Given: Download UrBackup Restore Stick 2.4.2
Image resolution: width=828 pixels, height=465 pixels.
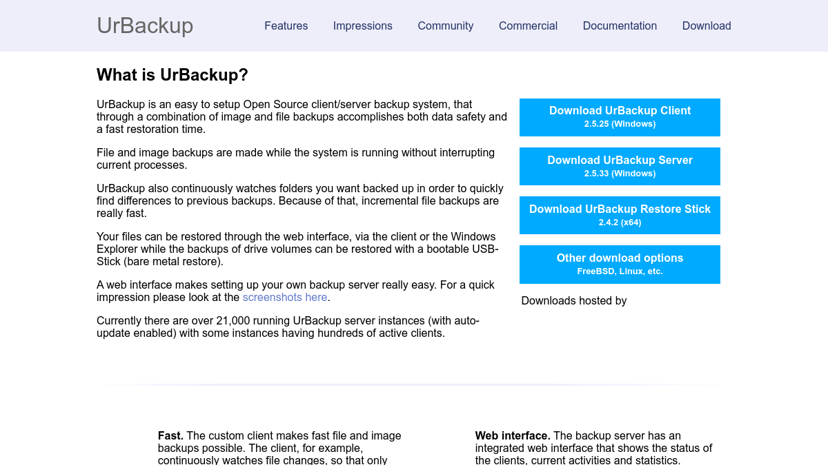Looking at the screenshot, I should point(619,215).
